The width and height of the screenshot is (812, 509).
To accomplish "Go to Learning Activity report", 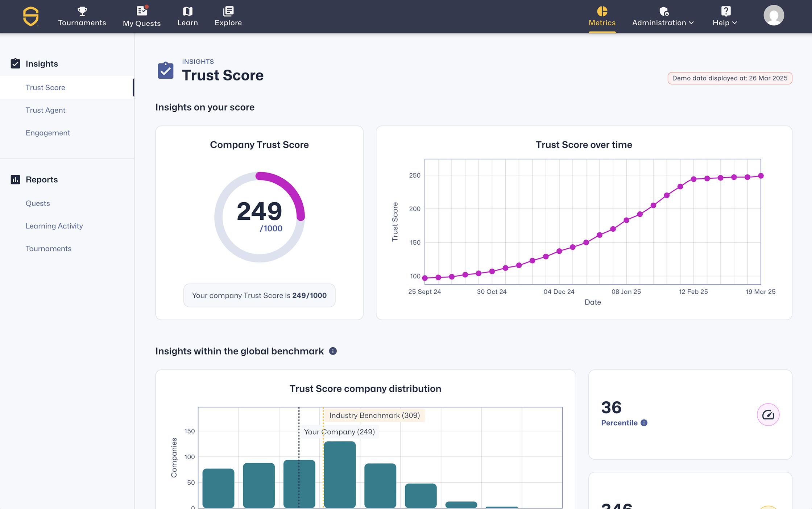I will [54, 226].
